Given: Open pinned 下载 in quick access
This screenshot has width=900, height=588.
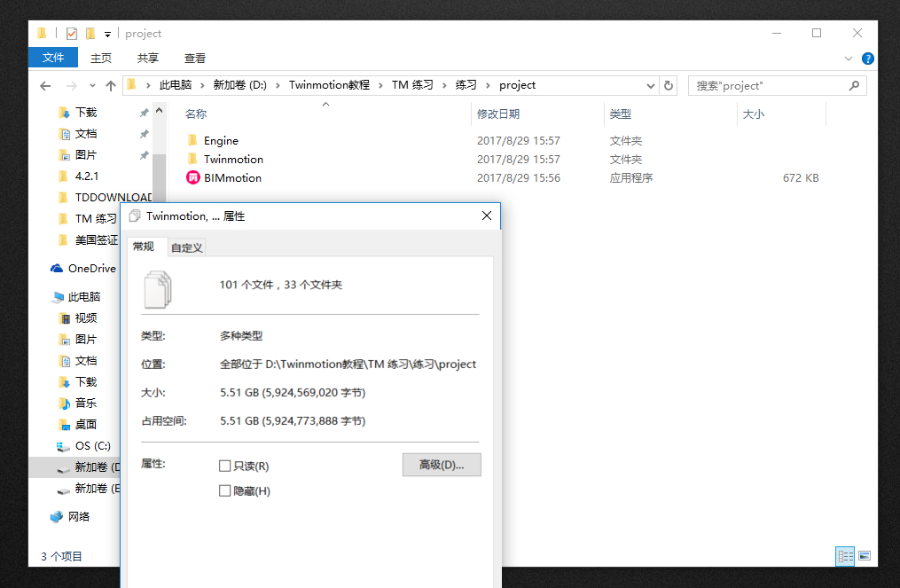Looking at the screenshot, I should 77,112.
